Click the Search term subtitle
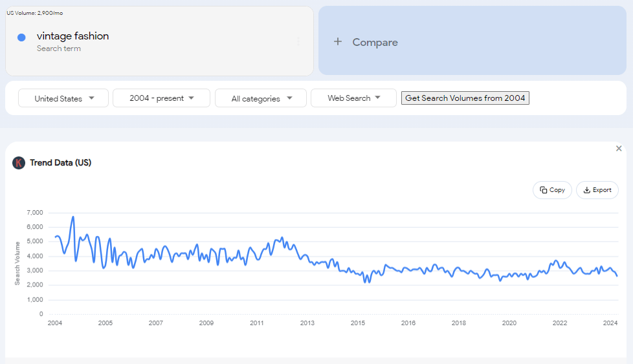Image resolution: width=633 pixels, height=364 pixels. tap(58, 48)
